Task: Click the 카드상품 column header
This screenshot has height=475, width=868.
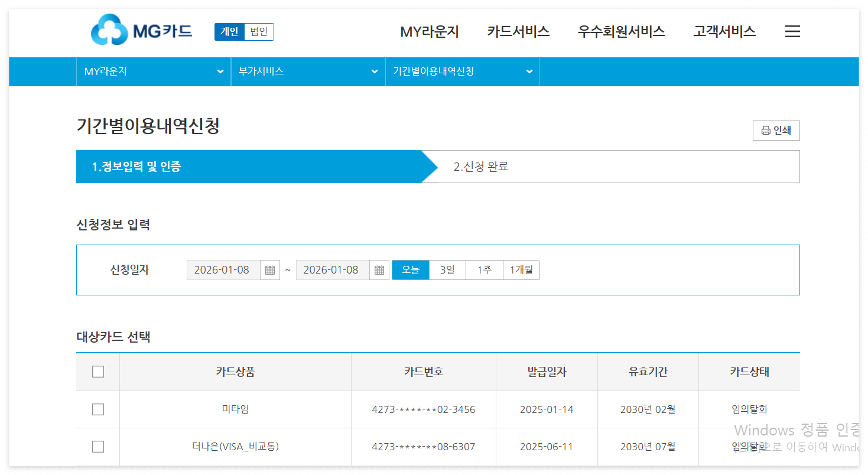Action: pyautogui.click(x=235, y=372)
